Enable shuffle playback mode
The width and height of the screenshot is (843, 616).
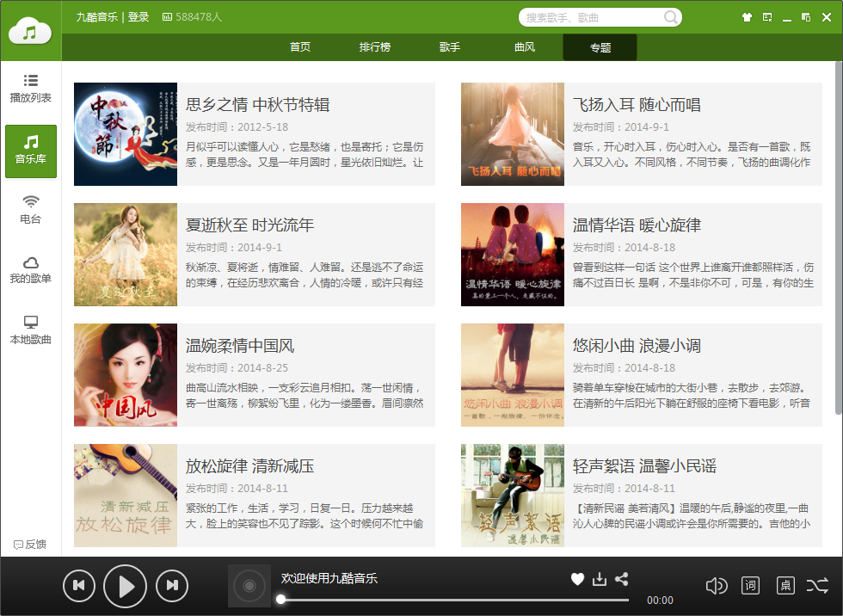(819, 585)
